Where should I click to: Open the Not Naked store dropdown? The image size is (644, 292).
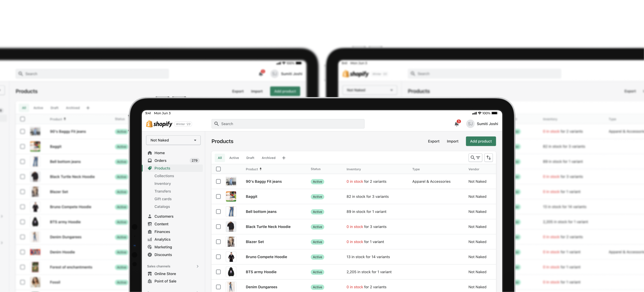pyautogui.click(x=173, y=140)
